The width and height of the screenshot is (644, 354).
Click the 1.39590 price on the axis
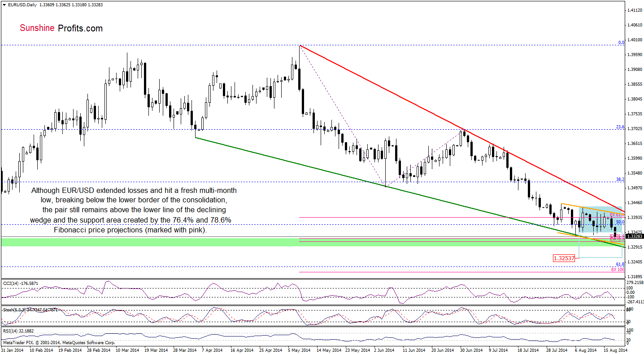click(x=635, y=55)
